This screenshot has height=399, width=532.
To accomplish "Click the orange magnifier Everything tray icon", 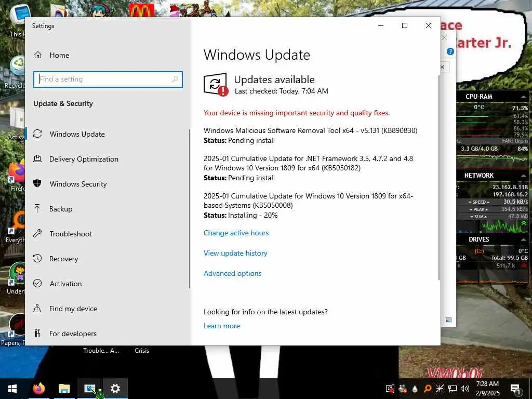I will tap(427, 389).
